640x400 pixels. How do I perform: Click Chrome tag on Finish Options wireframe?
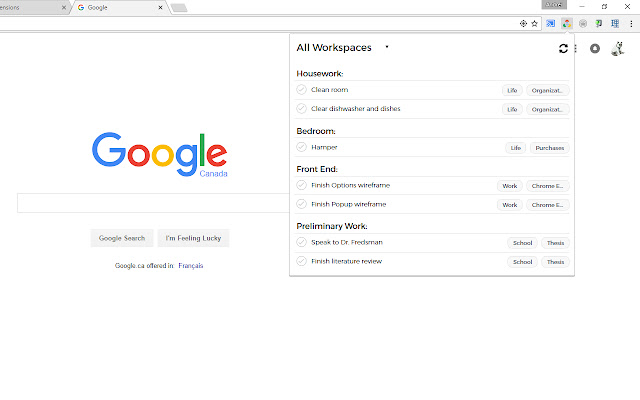pyautogui.click(x=547, y=186)
